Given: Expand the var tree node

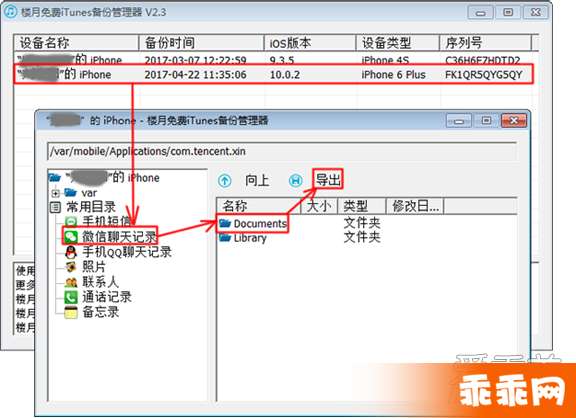Looking at the screenshot, I should tap(55, 193).
